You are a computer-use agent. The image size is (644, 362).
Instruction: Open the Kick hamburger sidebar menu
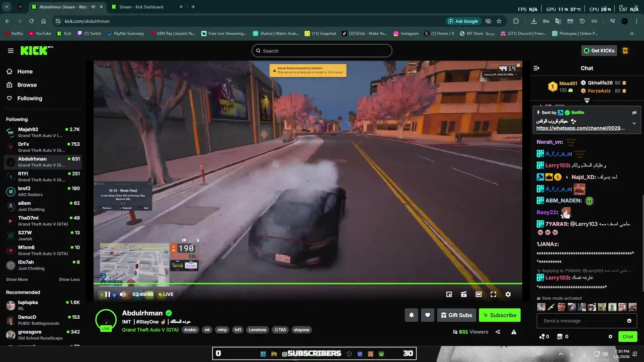[x=11, y=51]
